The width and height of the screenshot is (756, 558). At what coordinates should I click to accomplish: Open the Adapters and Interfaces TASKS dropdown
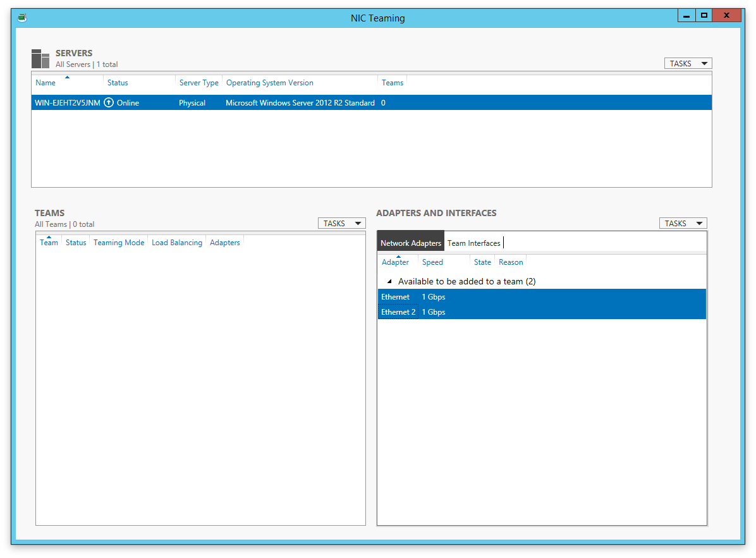point(683,224)
